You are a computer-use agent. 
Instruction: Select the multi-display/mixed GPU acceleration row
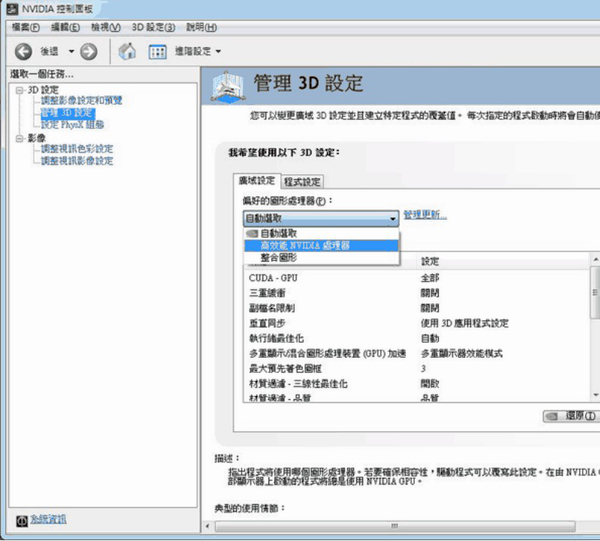pyautogui.click(x=417, y=354)
